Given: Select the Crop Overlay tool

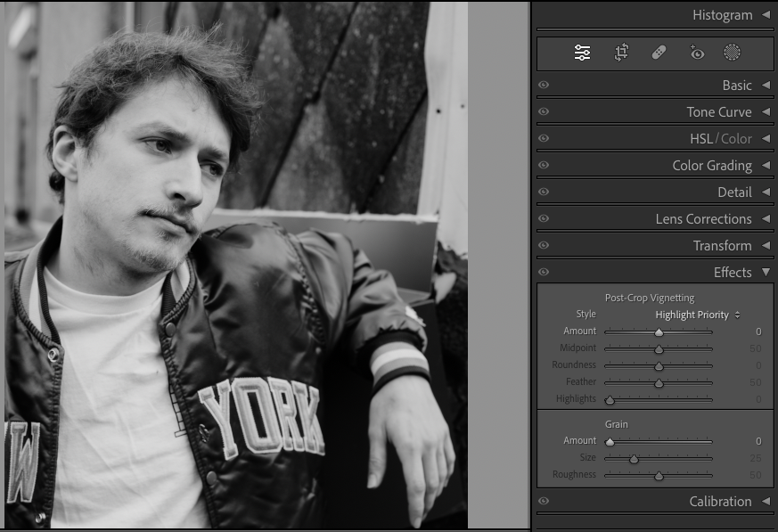Looking at the screenshot, I should point(621,53).
